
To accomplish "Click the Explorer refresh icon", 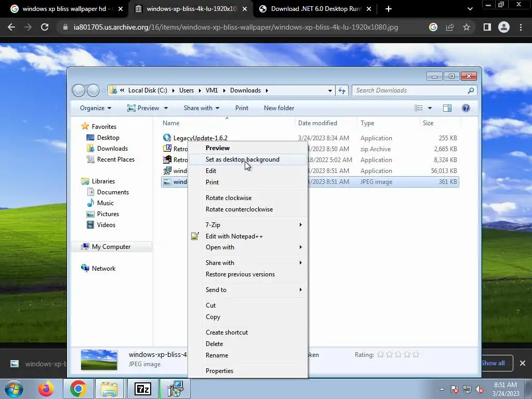I will 342,90.
